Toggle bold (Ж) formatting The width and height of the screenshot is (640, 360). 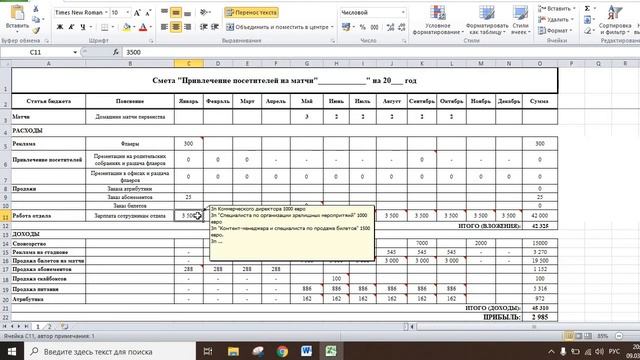pyautogui.click(x=60, y=27)
